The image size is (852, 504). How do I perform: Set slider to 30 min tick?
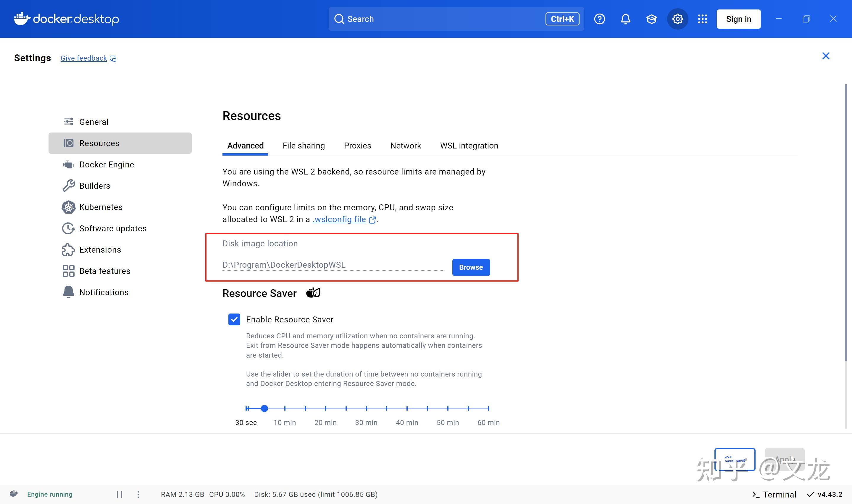pos(367,408)
